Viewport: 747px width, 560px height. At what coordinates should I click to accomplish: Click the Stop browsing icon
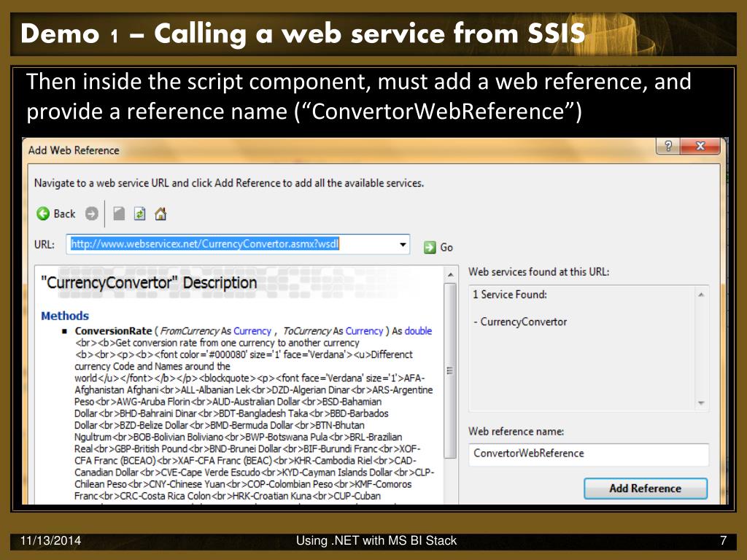119,214
